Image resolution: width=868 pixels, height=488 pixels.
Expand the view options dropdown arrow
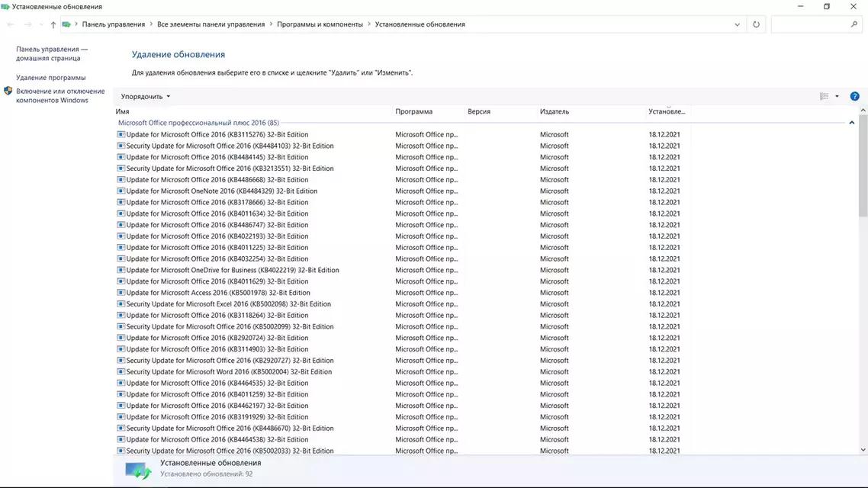[x=837, y=96]
